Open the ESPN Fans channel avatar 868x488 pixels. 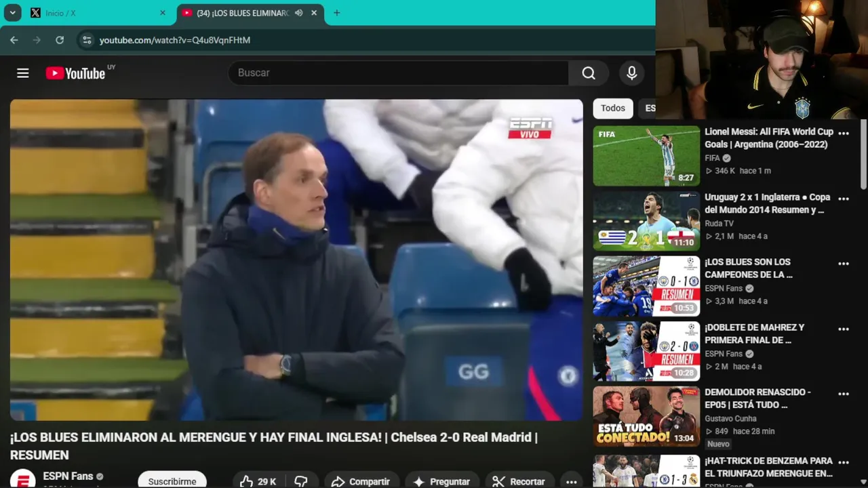coord(22,479)
